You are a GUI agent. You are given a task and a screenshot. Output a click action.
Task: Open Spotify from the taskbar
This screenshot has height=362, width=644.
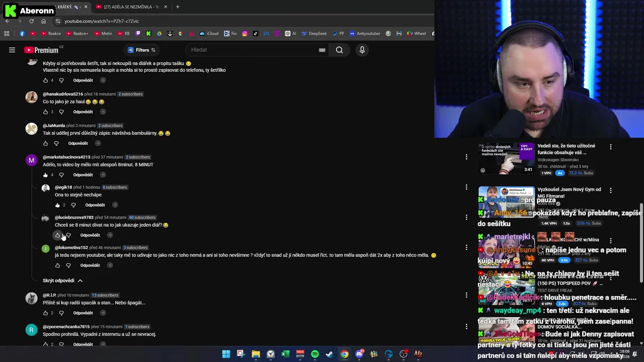pos(315,354)
